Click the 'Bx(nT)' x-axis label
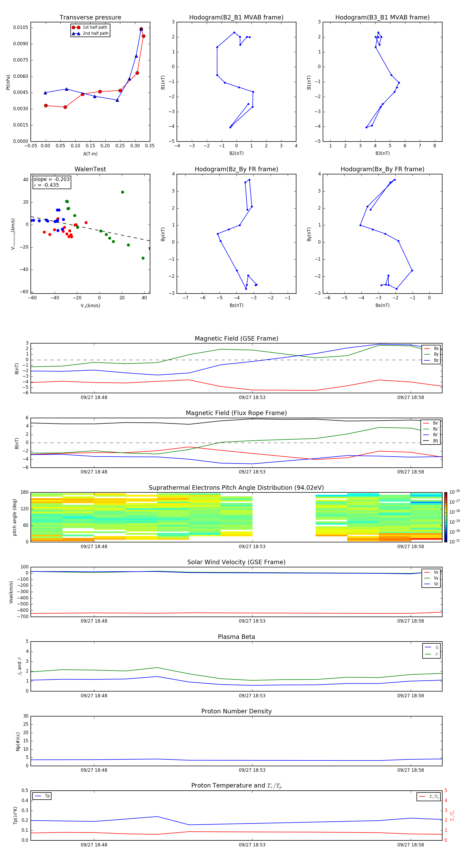This screenshot has width=473, height=868. [382, 306]
